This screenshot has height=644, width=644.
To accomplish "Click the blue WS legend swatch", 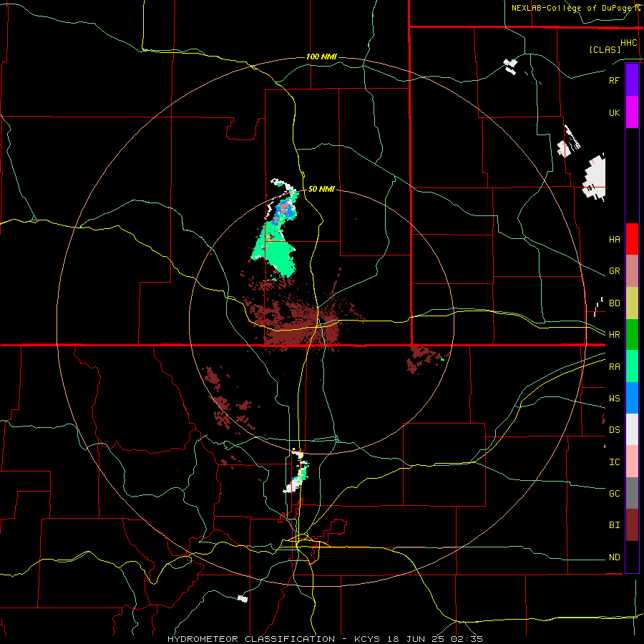I will click(x=632, y=398).
